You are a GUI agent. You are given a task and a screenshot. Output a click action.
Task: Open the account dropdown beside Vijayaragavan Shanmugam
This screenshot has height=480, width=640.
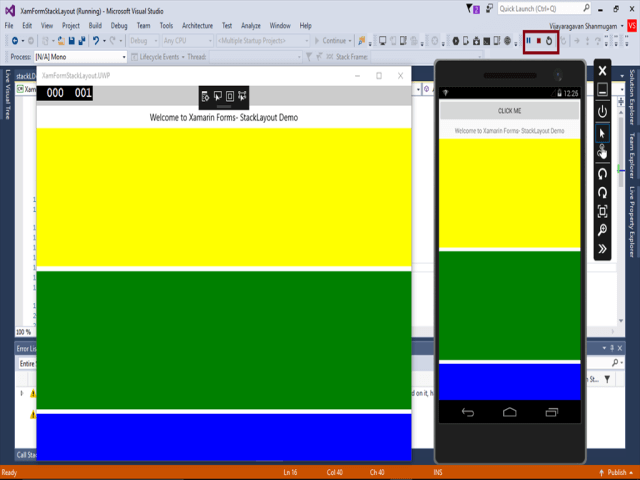(622, 26)
